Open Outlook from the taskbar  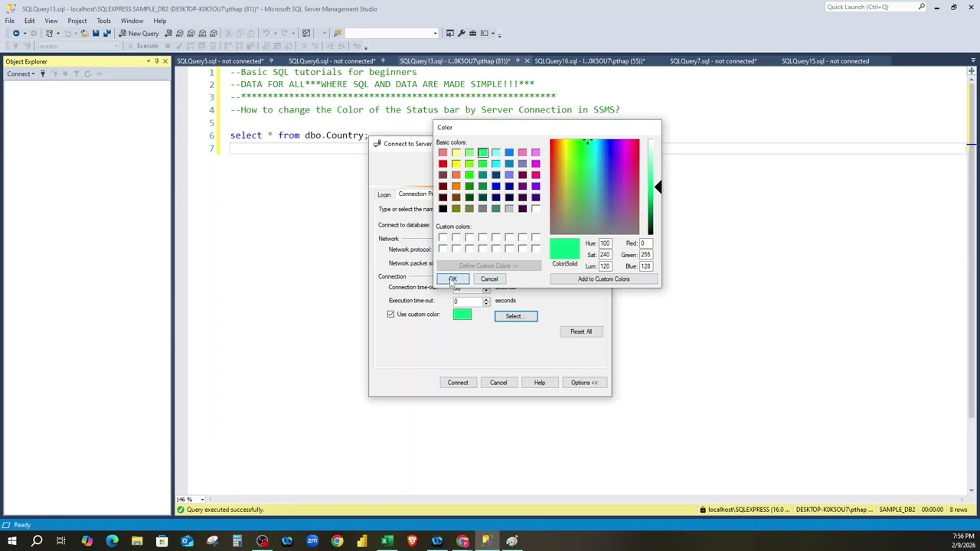(x=187, y=542)
